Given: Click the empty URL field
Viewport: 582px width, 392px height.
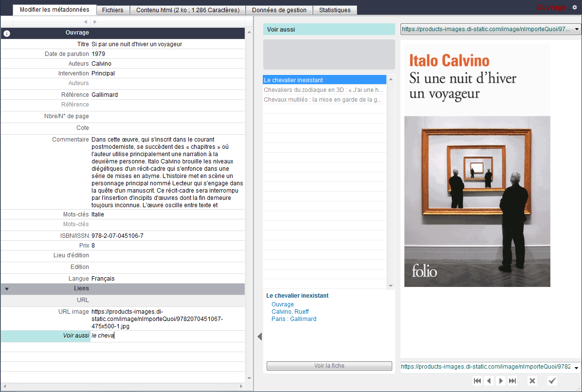Looking at the screenshot, I should tap(168, 300).
